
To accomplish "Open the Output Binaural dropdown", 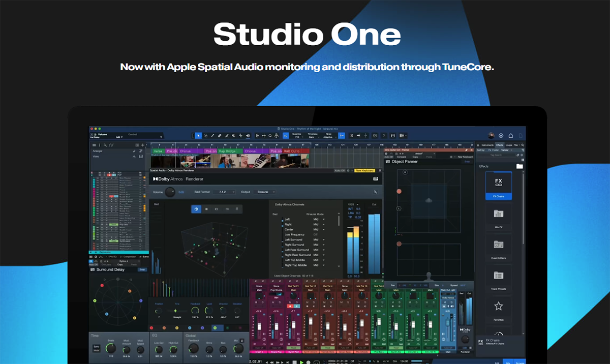I will point(265,192).
